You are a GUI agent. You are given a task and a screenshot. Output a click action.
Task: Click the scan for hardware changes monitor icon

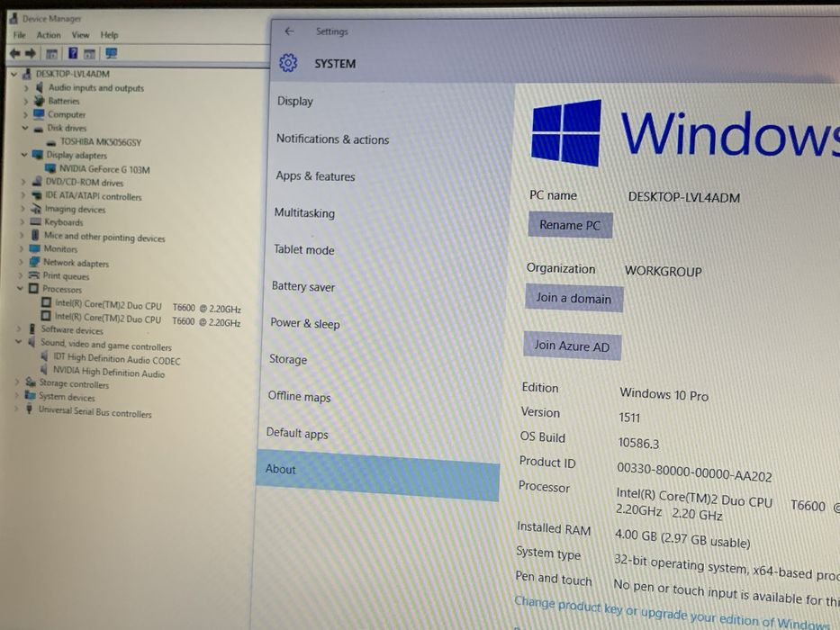111,53
